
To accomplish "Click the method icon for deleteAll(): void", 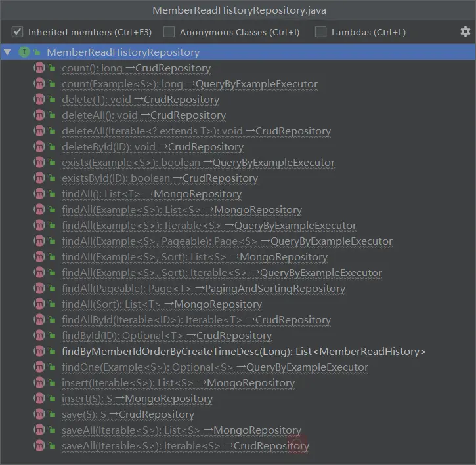I will coord(39,115).
